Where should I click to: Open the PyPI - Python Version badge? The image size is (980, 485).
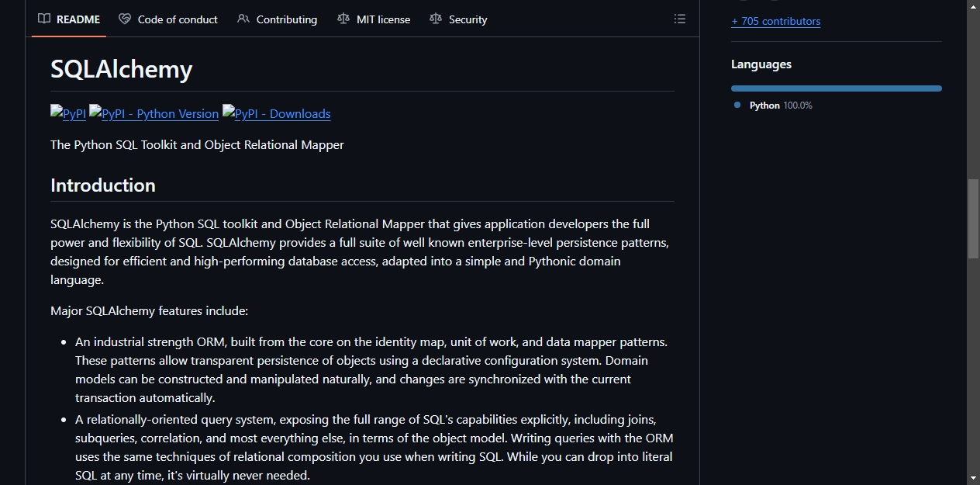154,113
